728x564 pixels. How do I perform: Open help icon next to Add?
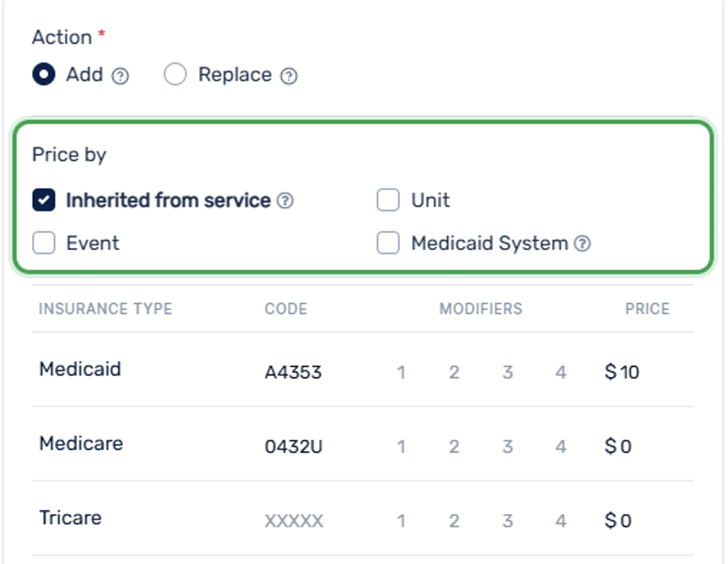click(x=120, y=75)
